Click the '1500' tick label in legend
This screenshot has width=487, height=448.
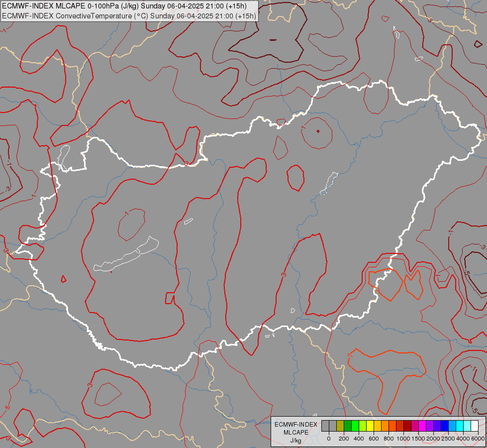[418, 439]
